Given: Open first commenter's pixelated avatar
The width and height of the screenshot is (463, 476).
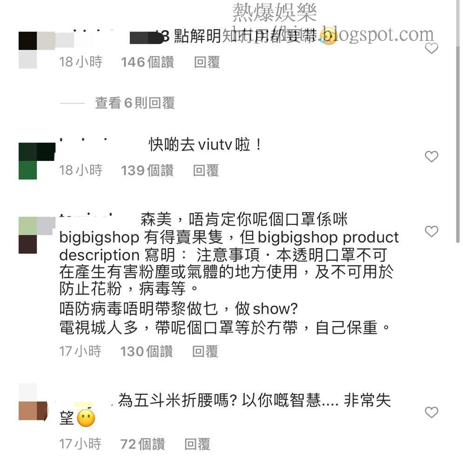Looking at the screenshot, I should point(36,50).
